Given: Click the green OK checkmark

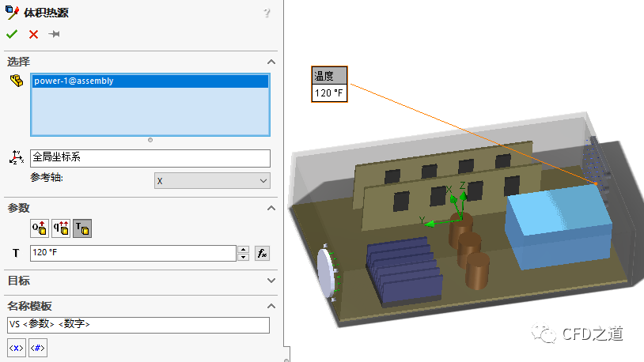Looking at the screenshot, I should coord(12,34).
